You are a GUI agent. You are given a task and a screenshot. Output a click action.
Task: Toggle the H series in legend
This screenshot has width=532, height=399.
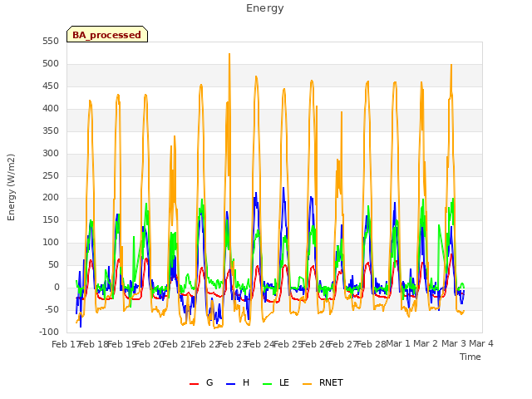pyautogui.click(x=238, y=382)
